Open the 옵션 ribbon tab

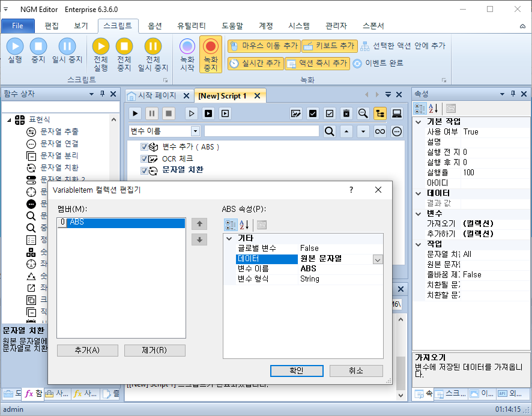(155, 26)
